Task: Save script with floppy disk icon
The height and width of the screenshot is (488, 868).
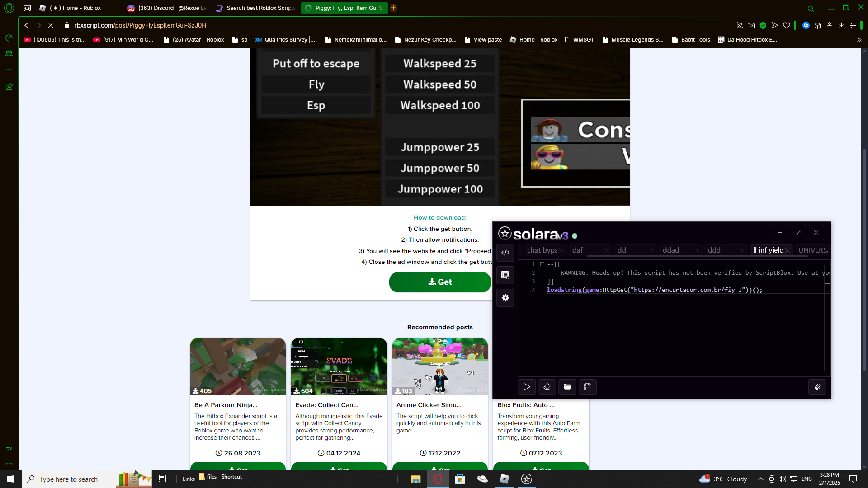Action: coord(587,387)
